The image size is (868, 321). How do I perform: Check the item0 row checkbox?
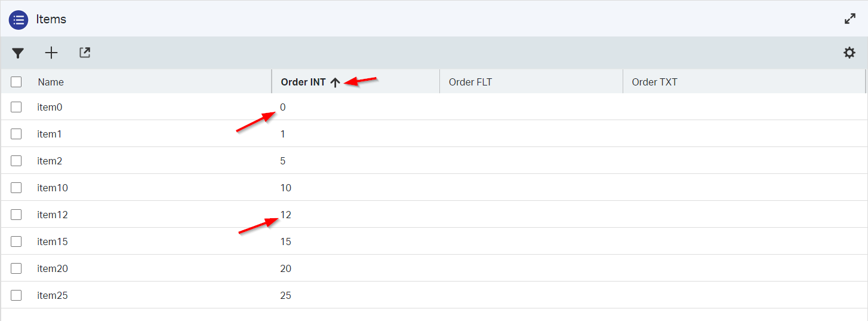(x=16, y=107)
